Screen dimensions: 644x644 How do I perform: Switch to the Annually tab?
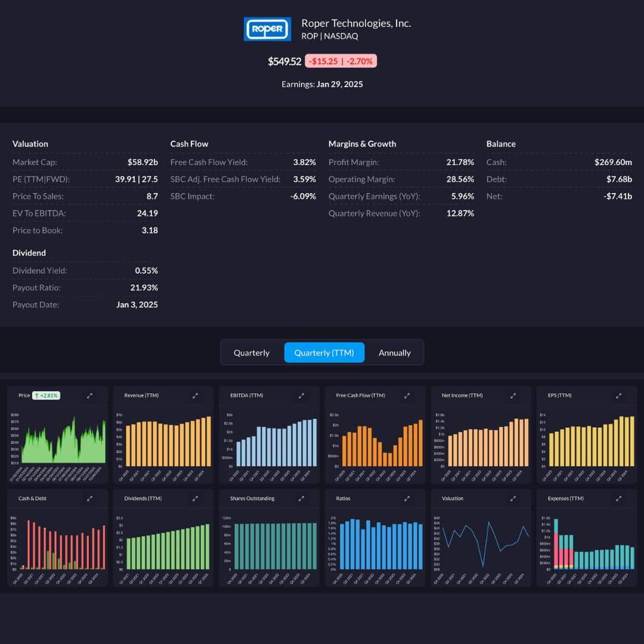tap(394, 353)
